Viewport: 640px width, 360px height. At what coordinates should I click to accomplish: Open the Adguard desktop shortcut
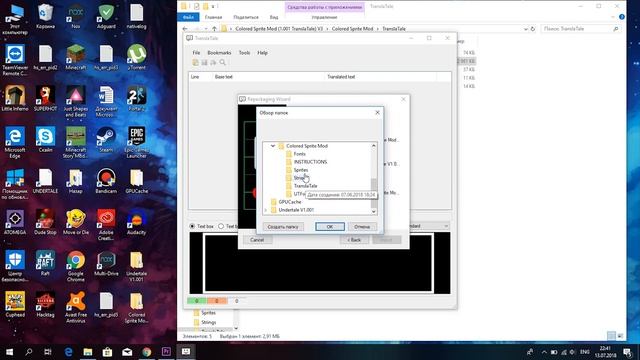(106, 16)
